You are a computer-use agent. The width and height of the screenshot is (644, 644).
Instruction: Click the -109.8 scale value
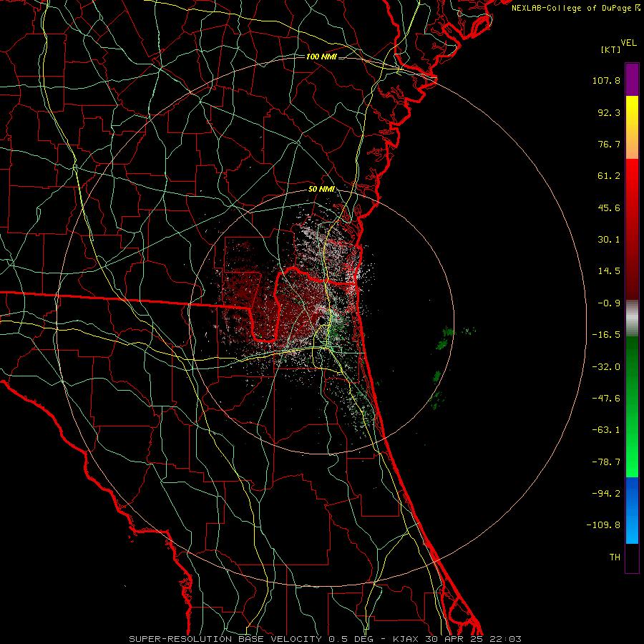[x=603, y=525]
